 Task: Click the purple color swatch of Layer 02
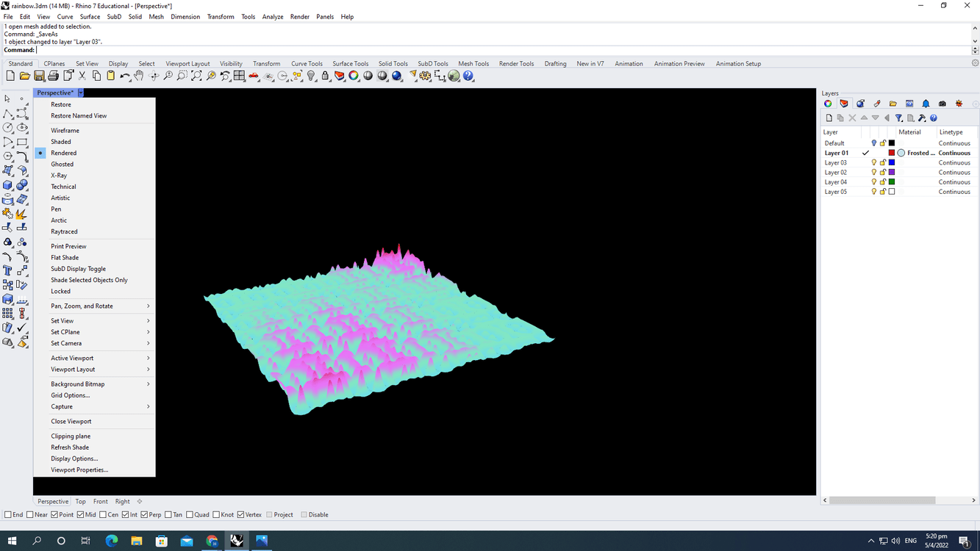892,173
